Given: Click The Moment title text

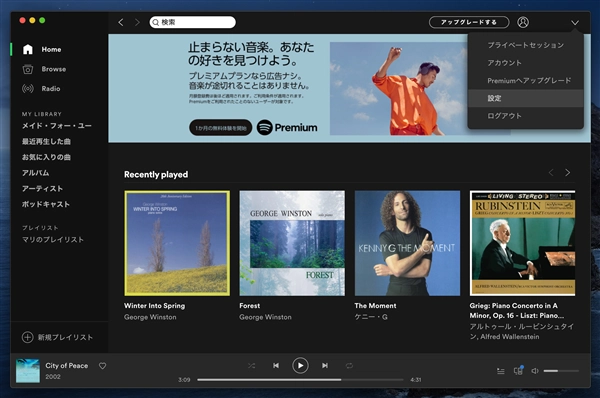Looking at the screenshot, I should tap(375, 306).
